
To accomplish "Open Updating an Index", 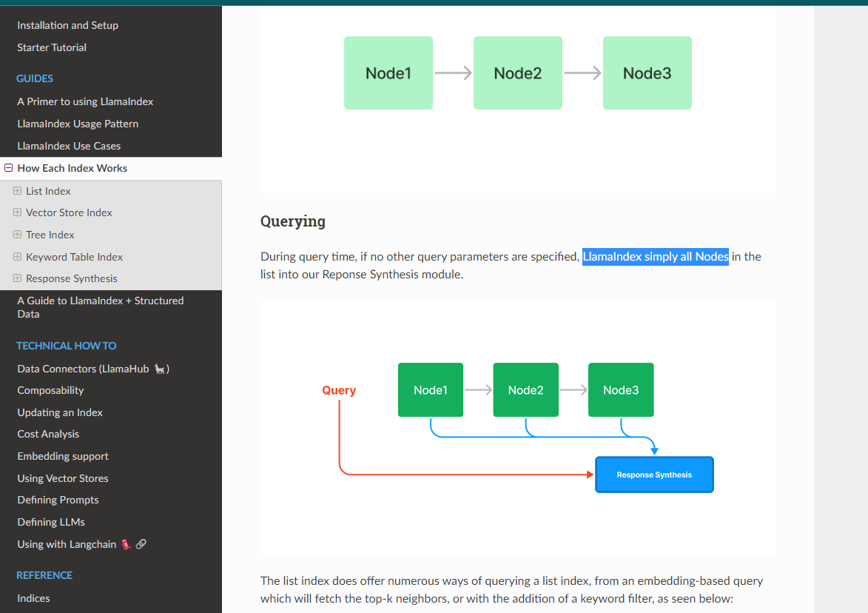I will (x=59, y=412).
